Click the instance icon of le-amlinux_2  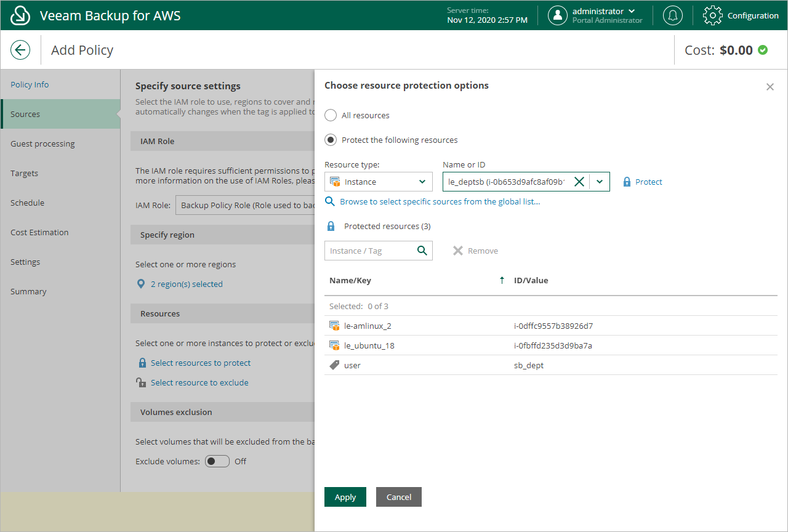[x=334, y=326]
